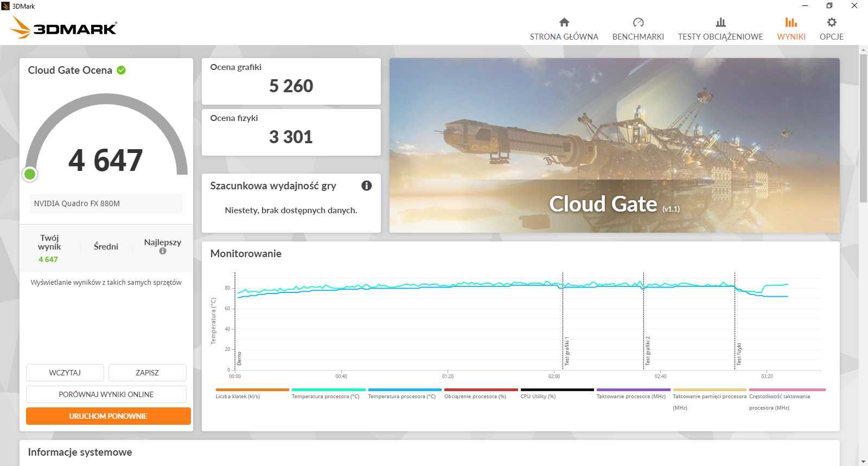This screenshot has height=466, width=868.
Task: Click the Demo marker label in chart
Action: [x=239, y=358]
